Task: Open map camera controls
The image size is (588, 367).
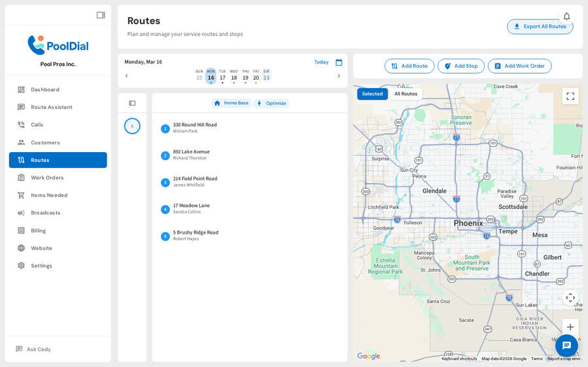Action: coord(570,298)
